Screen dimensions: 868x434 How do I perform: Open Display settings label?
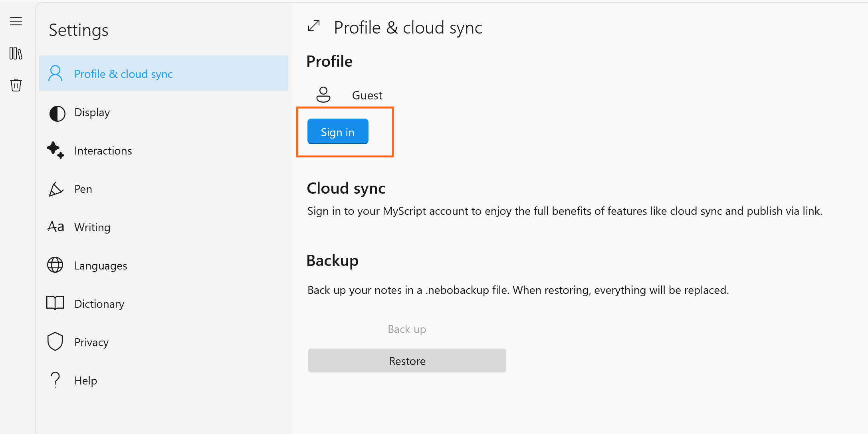pyautogui.click(x=92, y=113)
